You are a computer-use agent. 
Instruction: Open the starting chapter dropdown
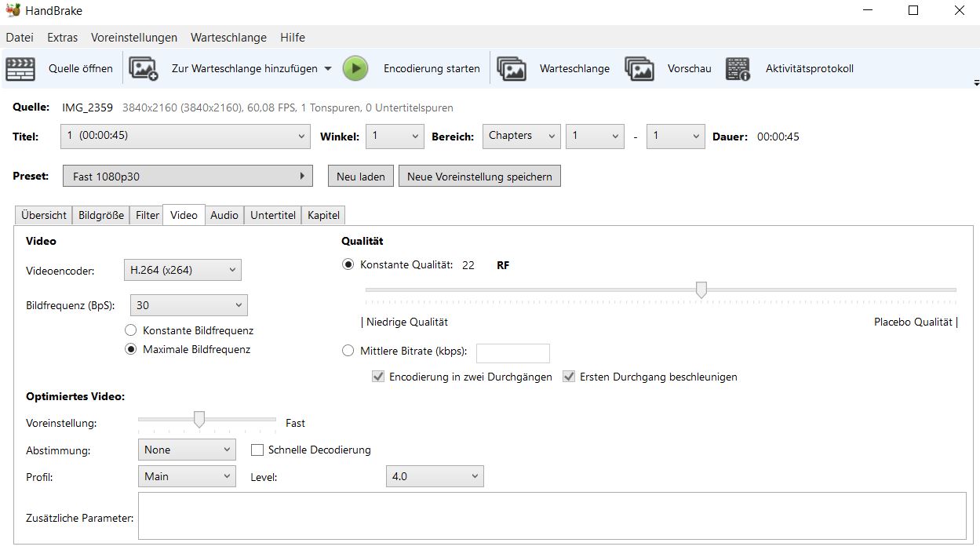pyautogui.click(x=595, y=136)
